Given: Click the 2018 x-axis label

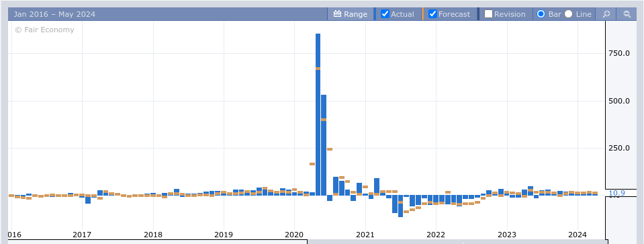Looking at the screenshot, I should [153, 235].
